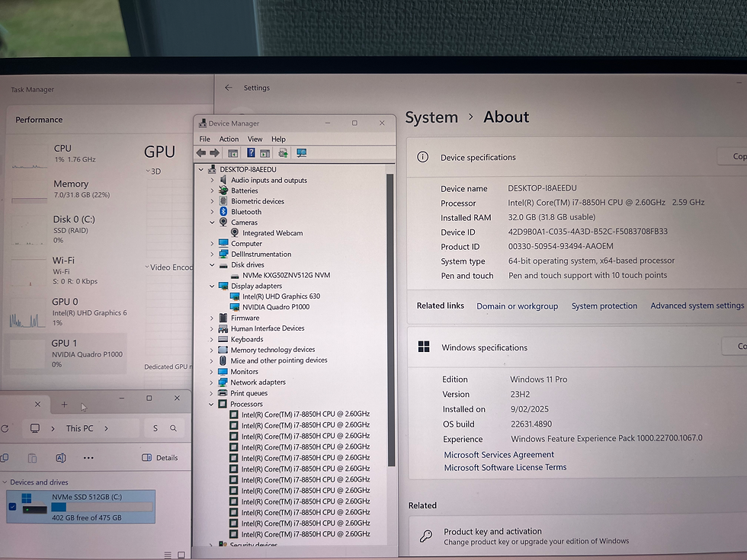Open Product key and activation
The height and width of the screenshot is (560, 747).
tap(578, 536)
